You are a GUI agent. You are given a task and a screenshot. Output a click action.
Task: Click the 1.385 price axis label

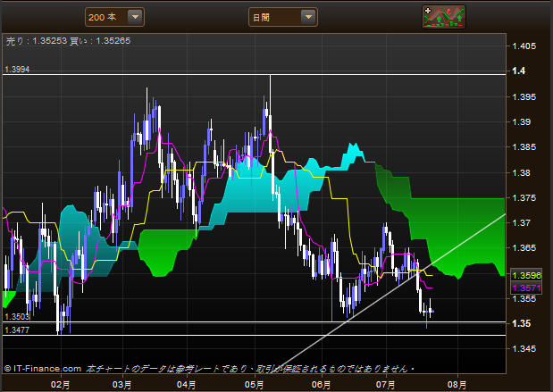point(524,147)
